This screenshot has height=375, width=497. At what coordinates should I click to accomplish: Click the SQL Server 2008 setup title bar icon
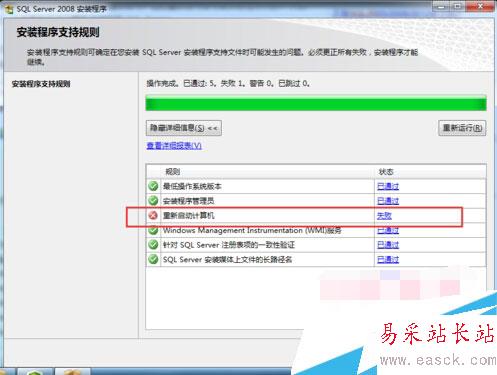9,9
